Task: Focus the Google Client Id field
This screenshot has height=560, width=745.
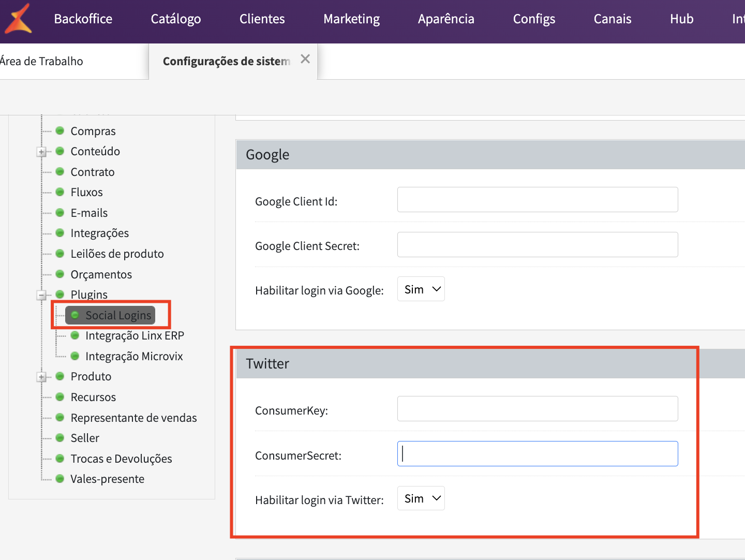Action: point(538,199)
